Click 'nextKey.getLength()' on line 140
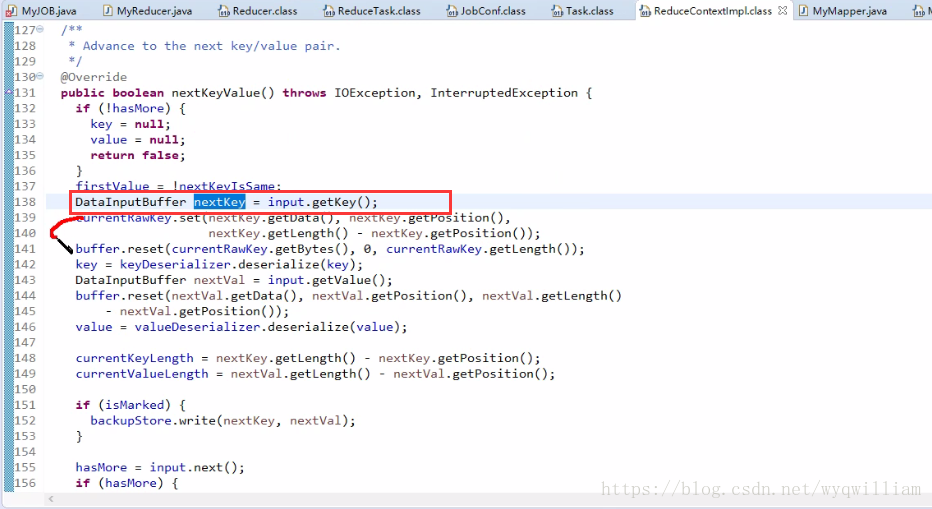This screenshot has height=509, width=932. (278, 233)
